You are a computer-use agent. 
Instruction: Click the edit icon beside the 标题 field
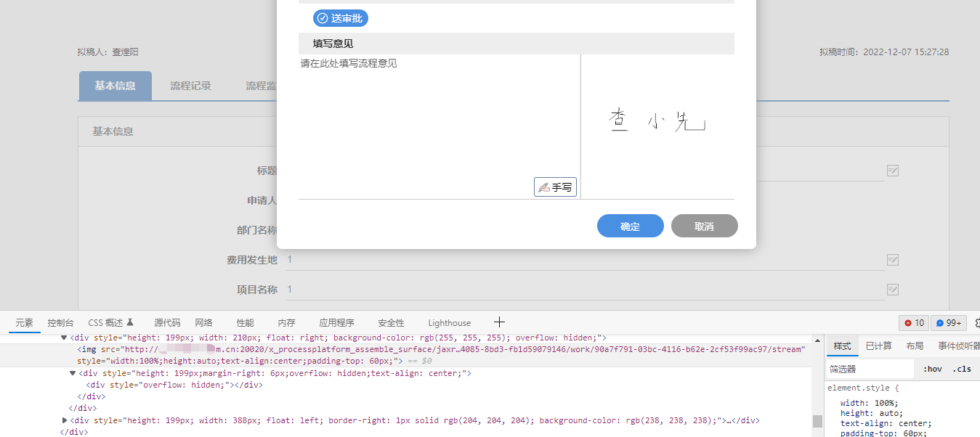pyautogui.click(x=893, y=170)
